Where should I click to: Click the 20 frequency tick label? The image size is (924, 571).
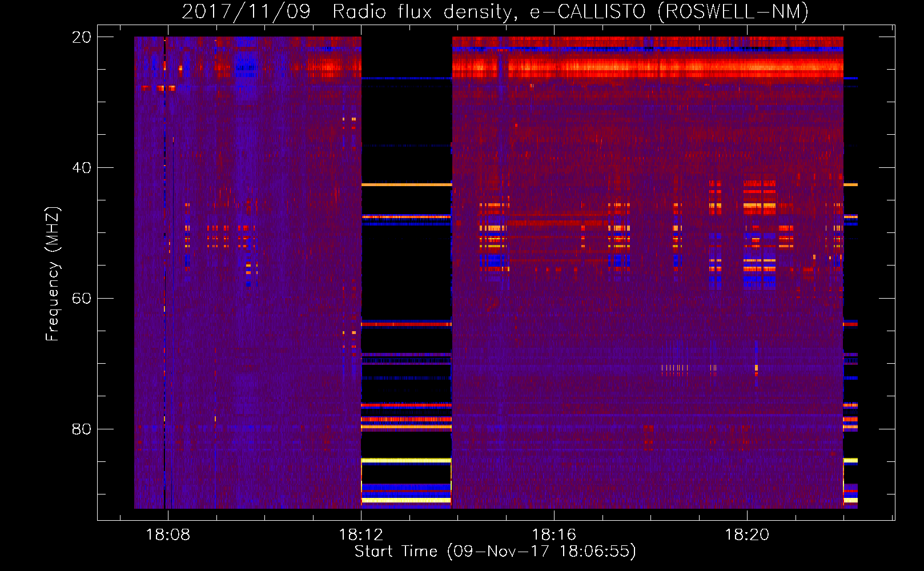click(82, 37)
